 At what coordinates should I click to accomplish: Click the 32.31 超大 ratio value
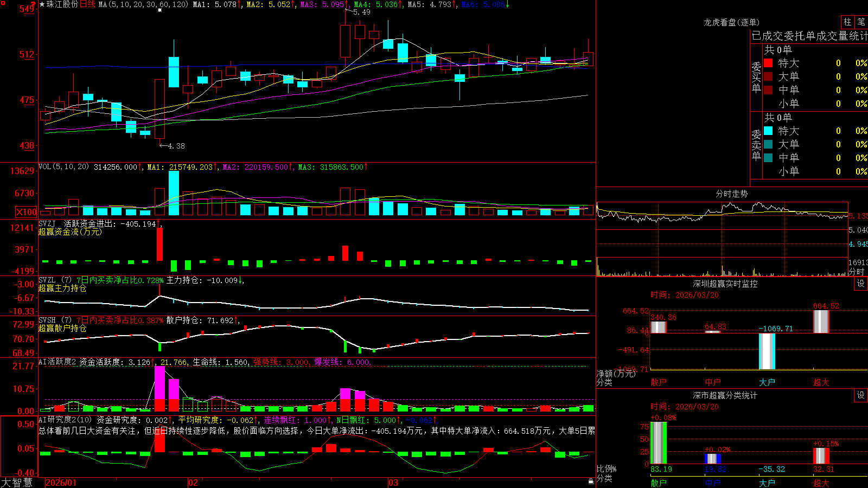(824, 469)
